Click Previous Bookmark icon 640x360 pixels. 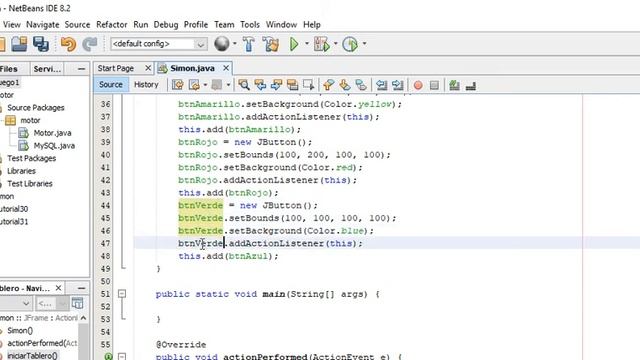coord(329,85)
